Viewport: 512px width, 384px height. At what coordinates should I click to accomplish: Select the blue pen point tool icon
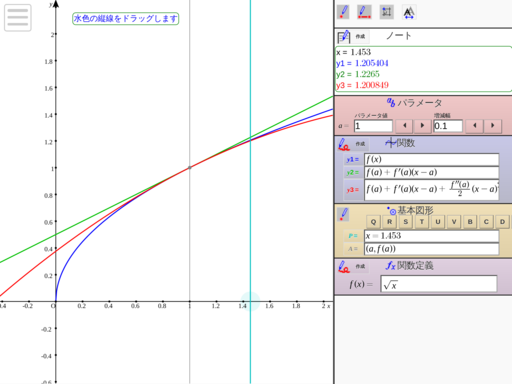click(343, 12)
